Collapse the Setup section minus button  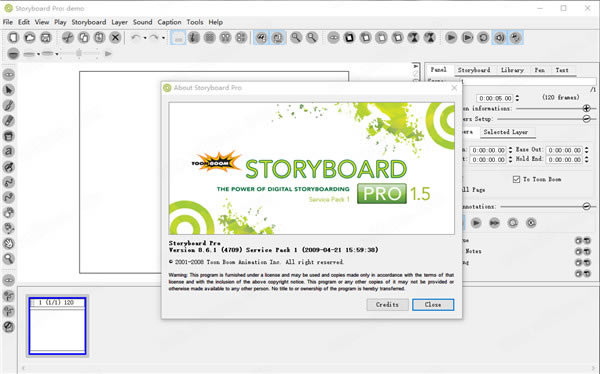click(x=586, y=119)
